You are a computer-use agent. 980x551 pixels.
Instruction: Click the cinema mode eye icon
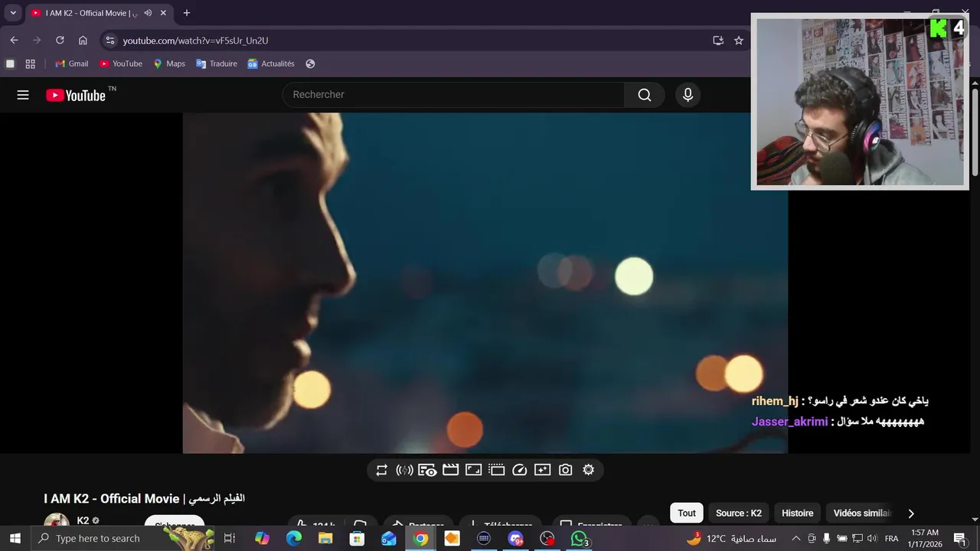pyautogui.click(x=427, y=470)
